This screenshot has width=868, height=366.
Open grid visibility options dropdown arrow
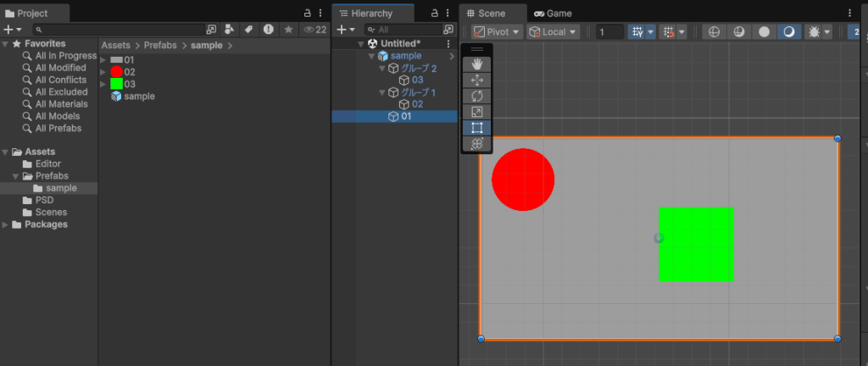click(650, 32)
